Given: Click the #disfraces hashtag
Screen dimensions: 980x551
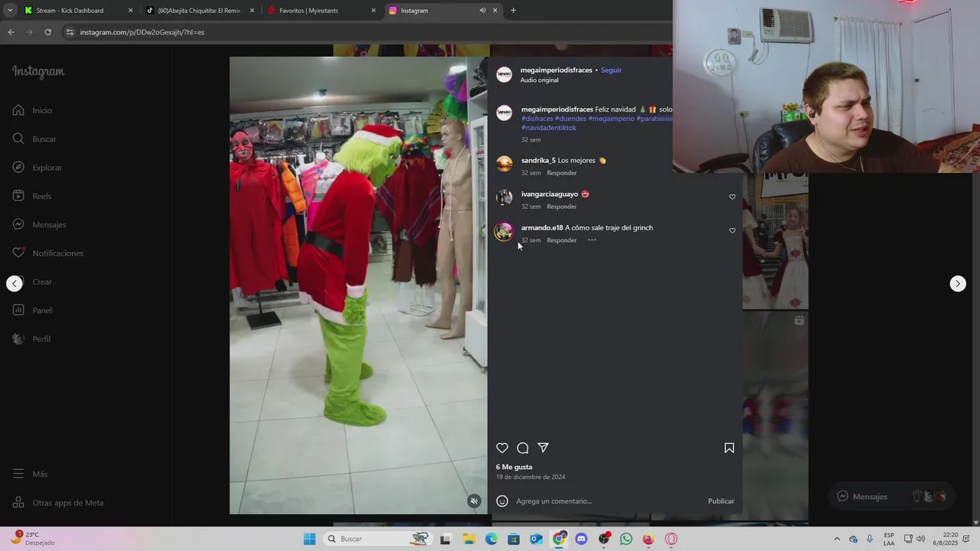Looking at the screenshot, I should coord(537,119).
